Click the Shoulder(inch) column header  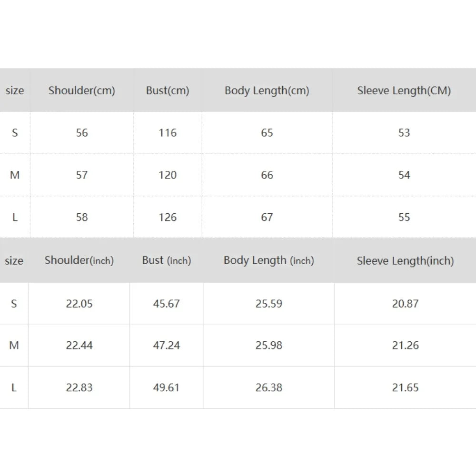coord(79,260)
